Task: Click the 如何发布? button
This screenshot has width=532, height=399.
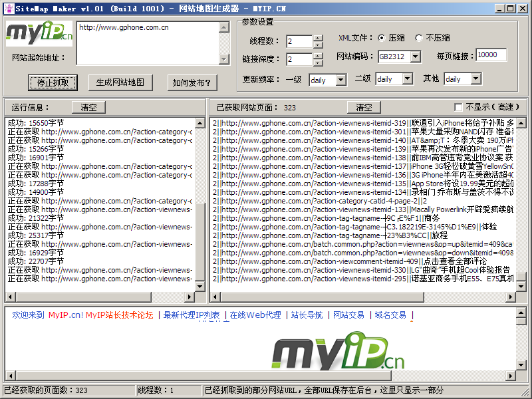Action: (x=192, y=82)
